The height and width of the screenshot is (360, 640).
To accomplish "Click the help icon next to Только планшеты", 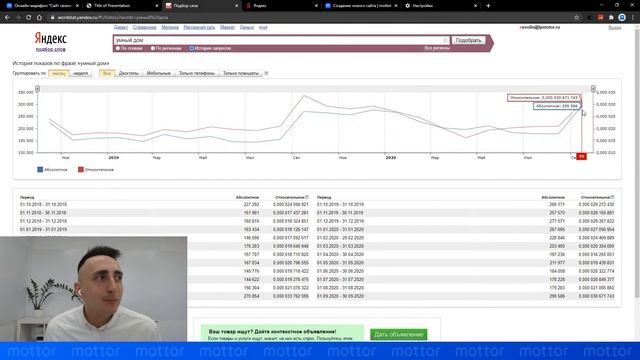I will tap(266, 73).
